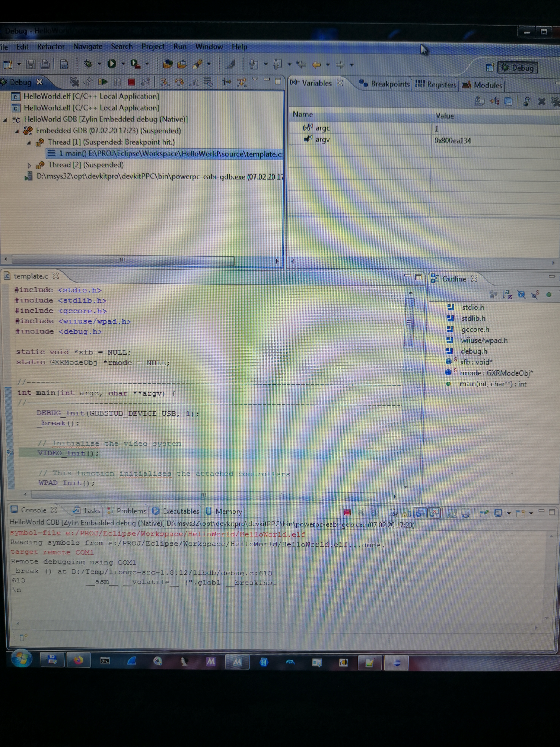Viewport: 560px width, 747px height.
Task: Switch to the Registers tab
Action: 436,84
